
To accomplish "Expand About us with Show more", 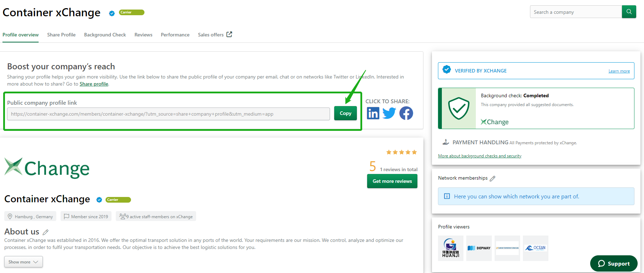I will pyautogui.click(x=23, y=262).
